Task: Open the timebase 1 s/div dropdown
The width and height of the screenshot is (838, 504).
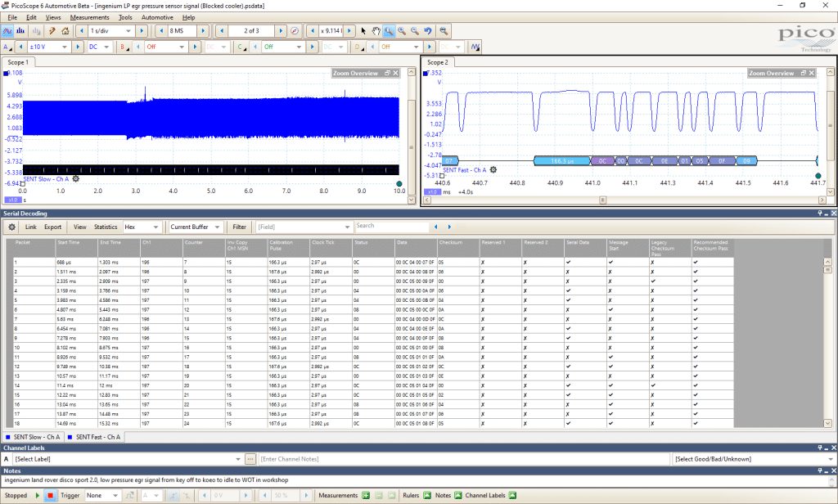Action: [x=128, y=31]
